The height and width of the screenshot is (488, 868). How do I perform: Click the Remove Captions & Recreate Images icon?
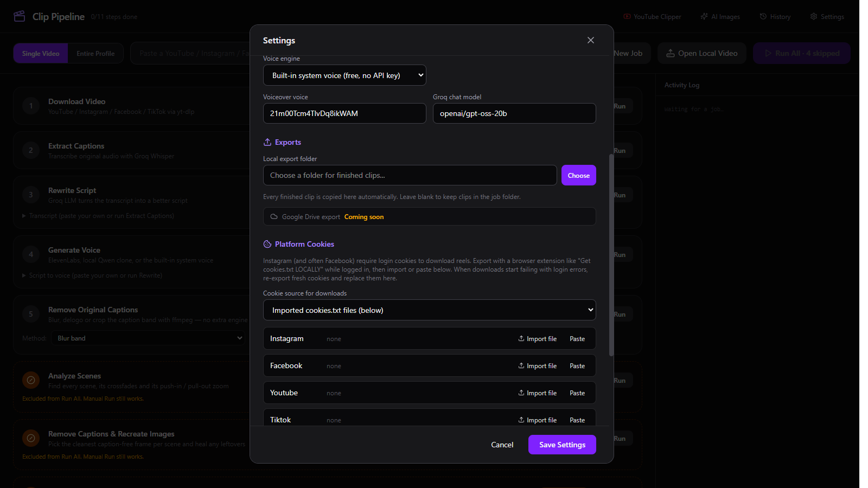coord(31,438)
